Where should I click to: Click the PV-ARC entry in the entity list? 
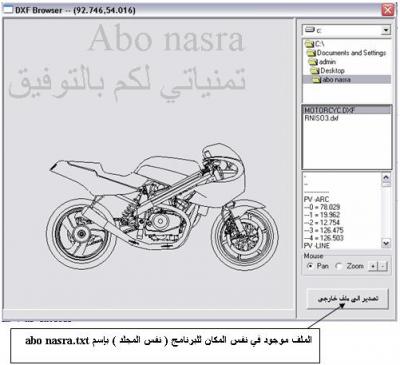point(316,199)
